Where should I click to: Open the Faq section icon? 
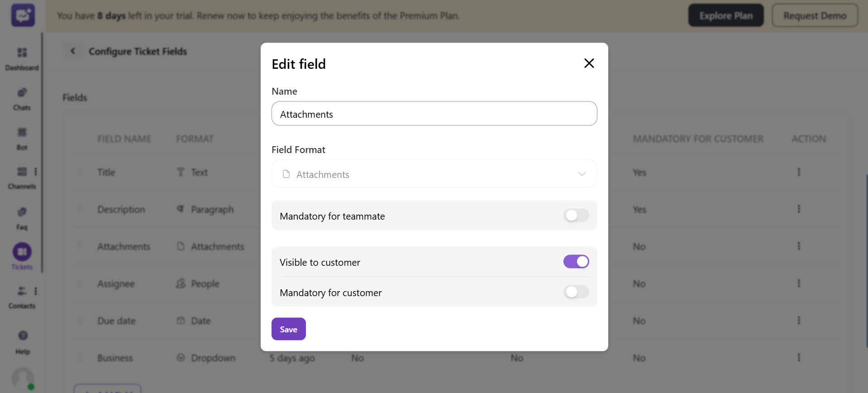(22, 212)
